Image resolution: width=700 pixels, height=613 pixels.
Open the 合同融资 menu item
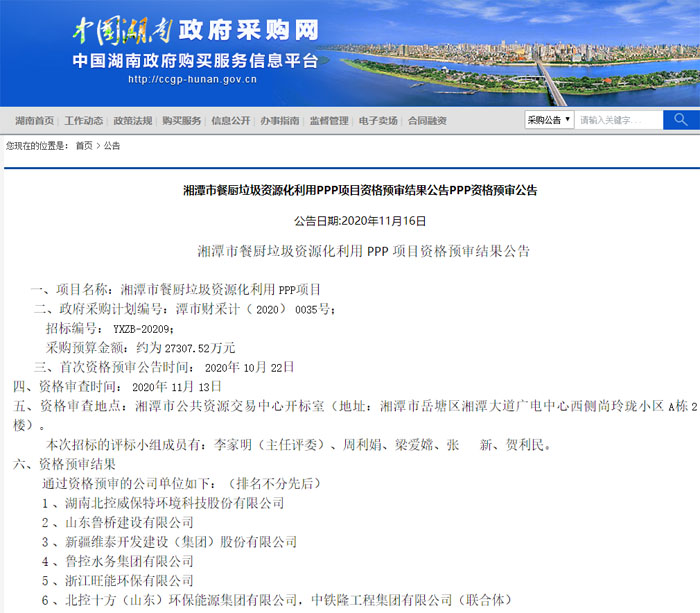click(x=427, y=121)
